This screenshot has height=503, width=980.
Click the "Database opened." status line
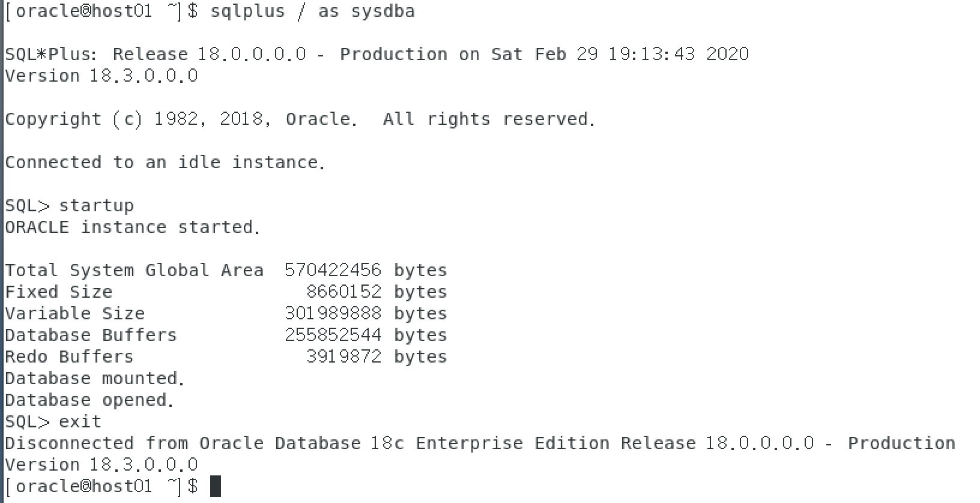click(x=89, y=400)
